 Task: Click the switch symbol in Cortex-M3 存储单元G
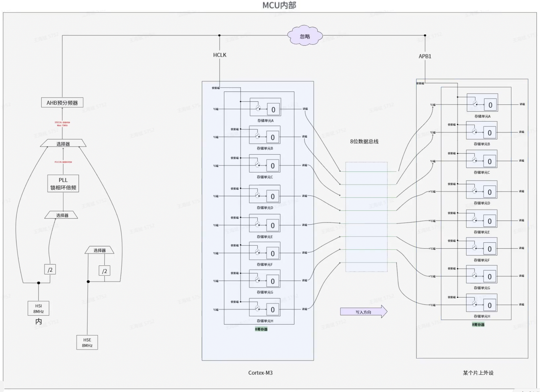[257, 280]
